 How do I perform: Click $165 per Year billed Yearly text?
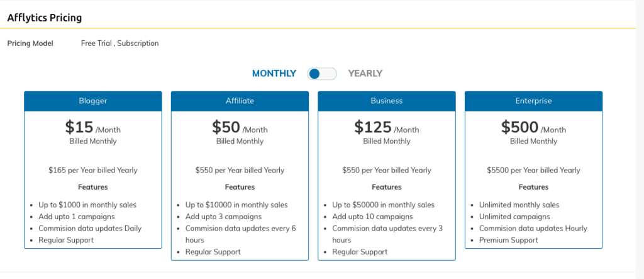[x=93, y=170]
